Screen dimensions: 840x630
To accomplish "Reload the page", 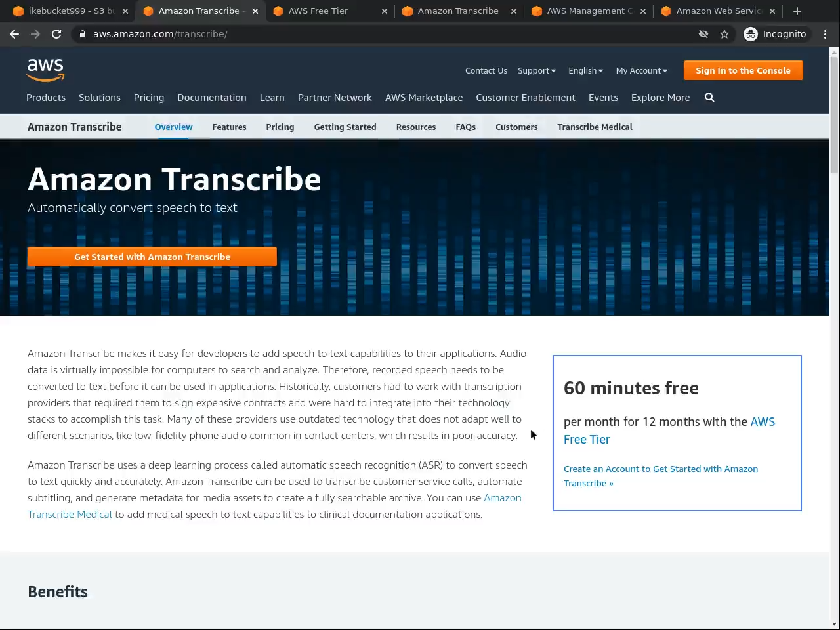I will click(x=56, y=34).
